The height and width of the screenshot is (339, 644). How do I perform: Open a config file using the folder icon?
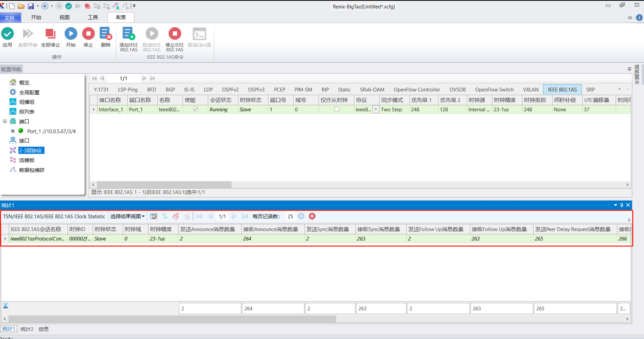[21, 6]
